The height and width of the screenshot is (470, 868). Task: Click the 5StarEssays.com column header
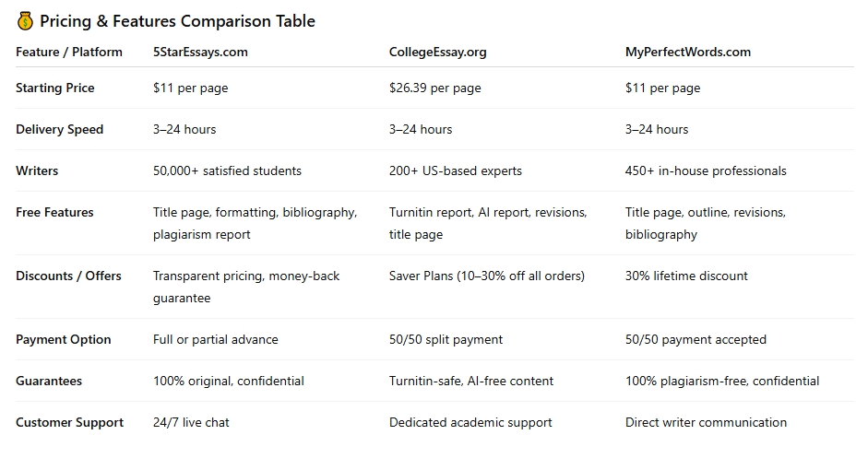[200, 53]
